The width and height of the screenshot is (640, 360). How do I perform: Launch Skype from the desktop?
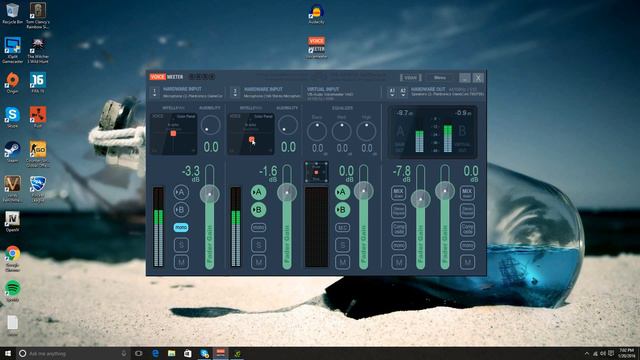[x=12, y=118]
